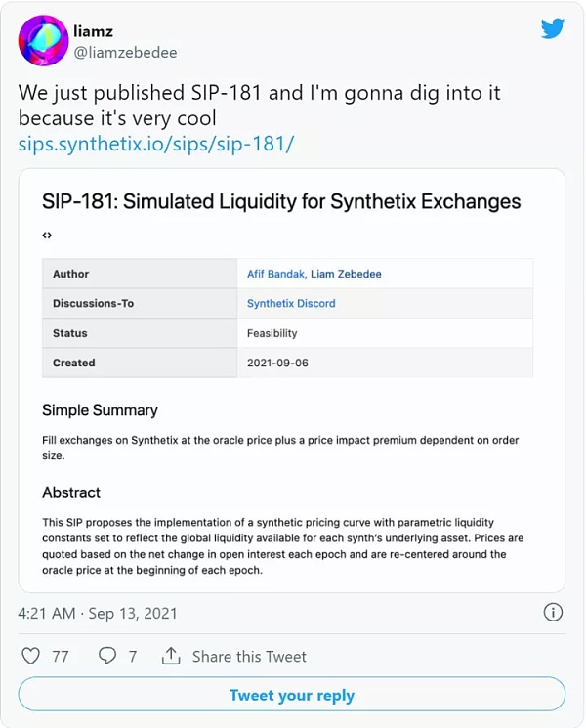This screenshot has height=728, width=586.
Task: Click the SIP-181 Simulated Liquidity heading
Action: click(281, 201)
